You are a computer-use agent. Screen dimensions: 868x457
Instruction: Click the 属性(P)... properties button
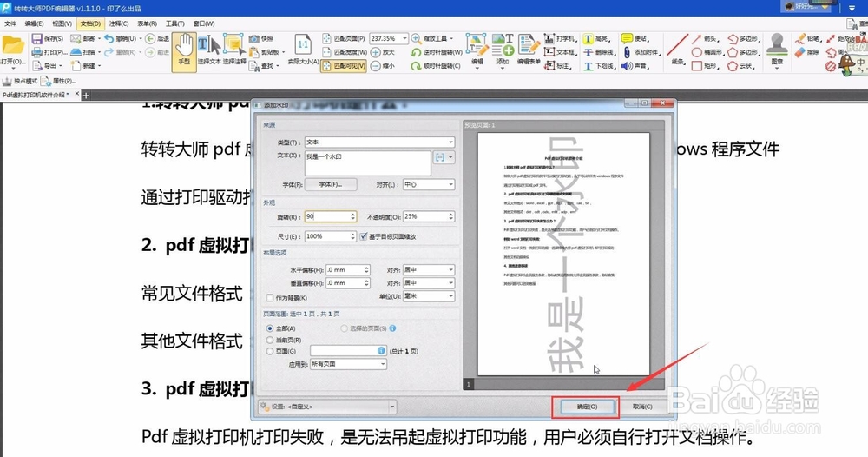(x=59, y=81)
